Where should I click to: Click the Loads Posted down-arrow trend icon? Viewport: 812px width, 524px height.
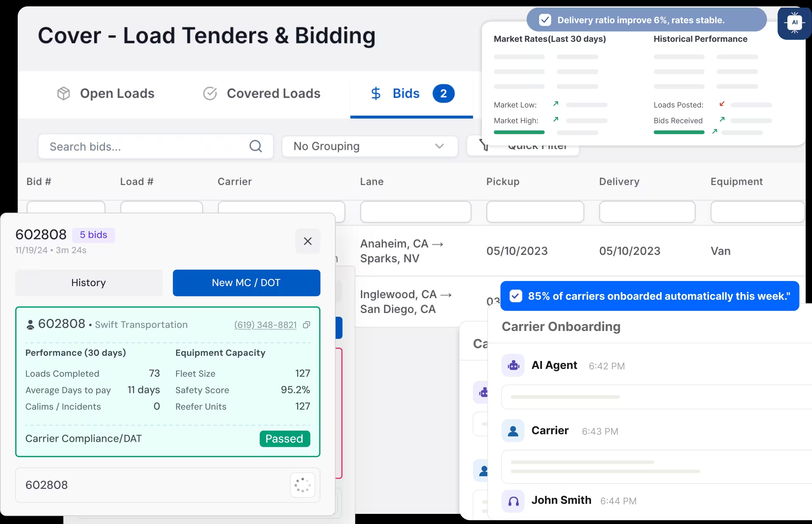[722, 103]
